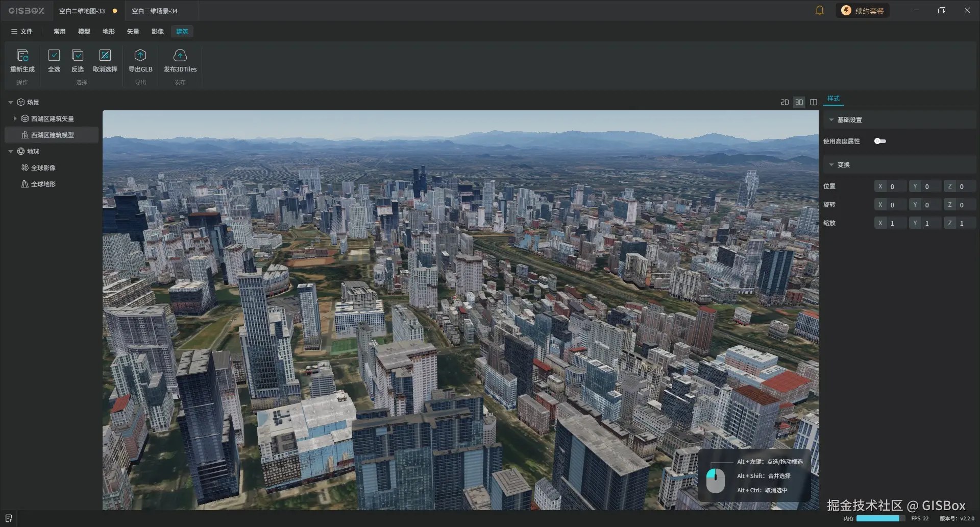Screen dimensions: 980x527
Task: Switch to the 模型 ribbon tab
Action: tap(84, 31)
